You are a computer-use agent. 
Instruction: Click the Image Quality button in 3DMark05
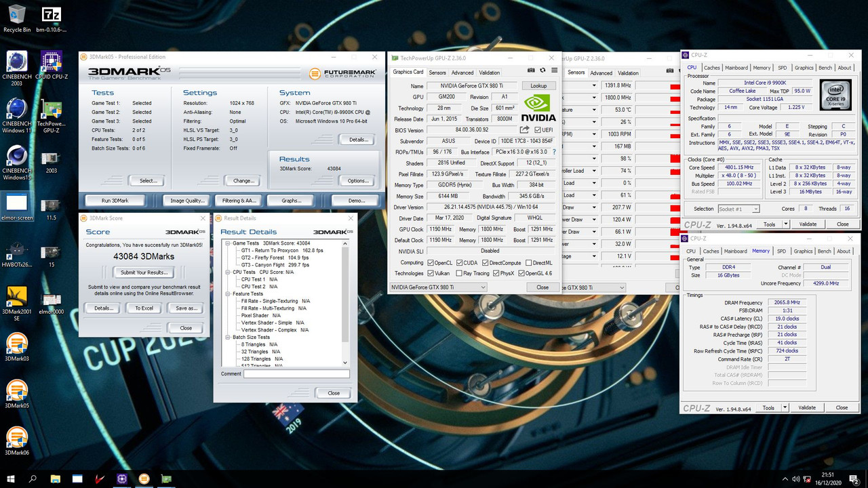(x=188, y=201)
